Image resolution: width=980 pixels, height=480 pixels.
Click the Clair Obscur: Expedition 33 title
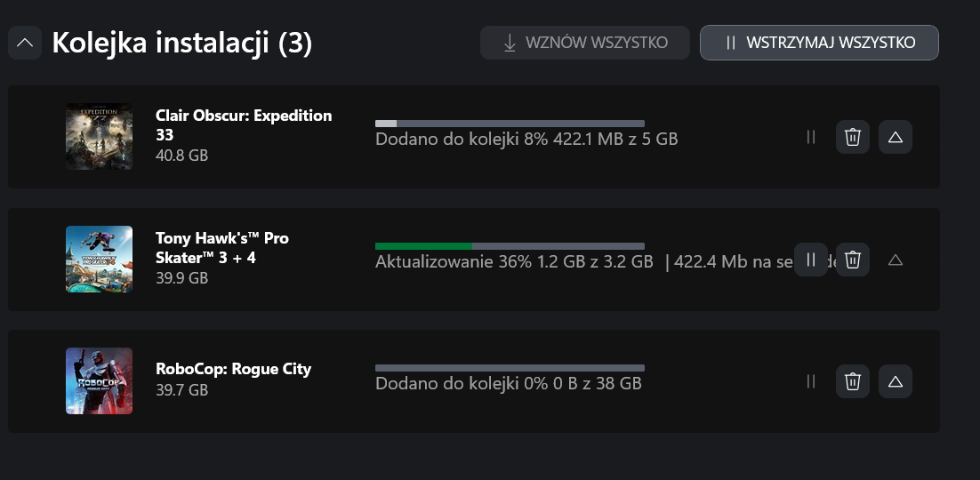tap(244, 125)
